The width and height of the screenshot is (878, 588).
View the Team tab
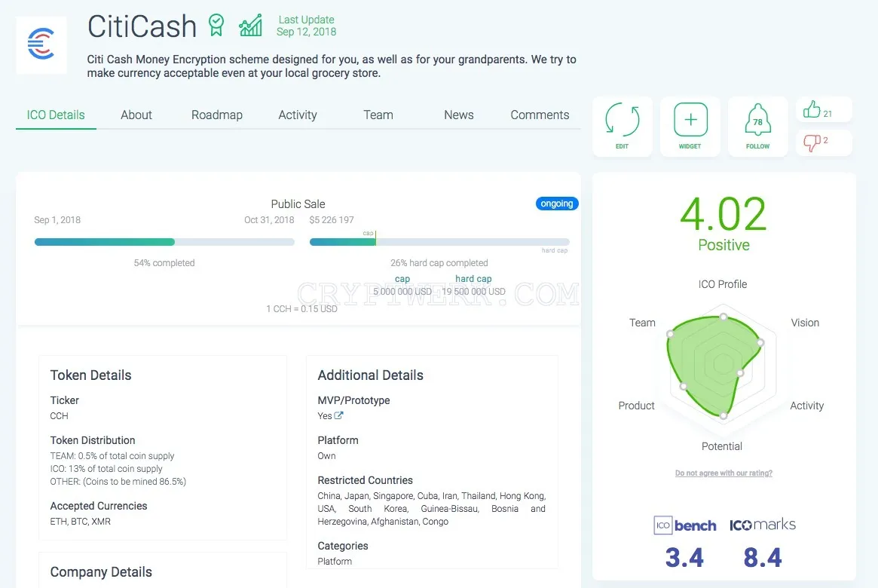pyautogui.click(x=378, y=115)
